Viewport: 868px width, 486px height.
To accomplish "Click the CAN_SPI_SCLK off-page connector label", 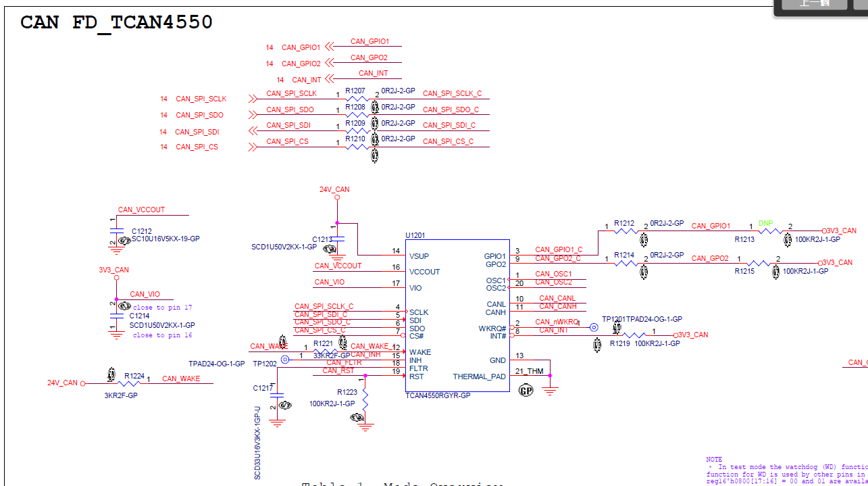I will coord(201,99).
